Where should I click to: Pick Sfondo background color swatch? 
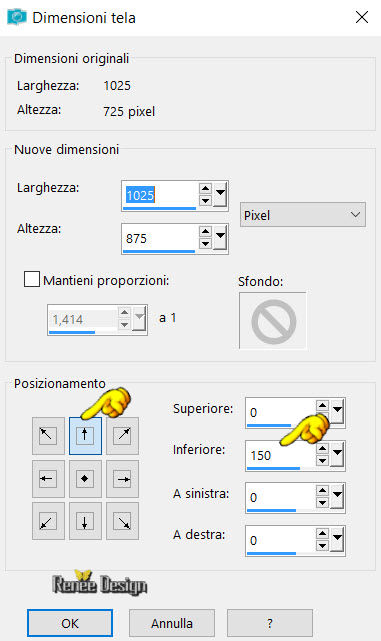273,321
